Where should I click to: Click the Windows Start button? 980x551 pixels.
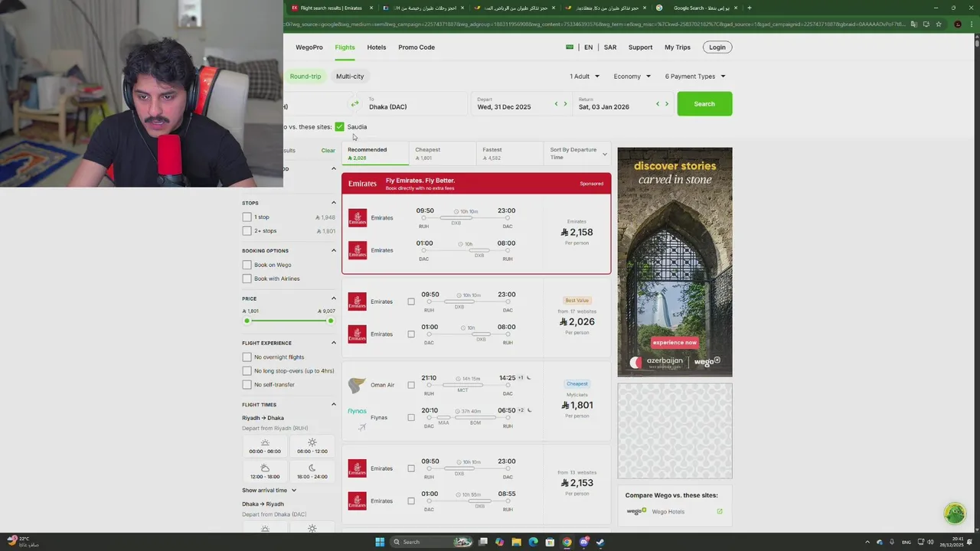pyautogui.click(x=379, y=542)
